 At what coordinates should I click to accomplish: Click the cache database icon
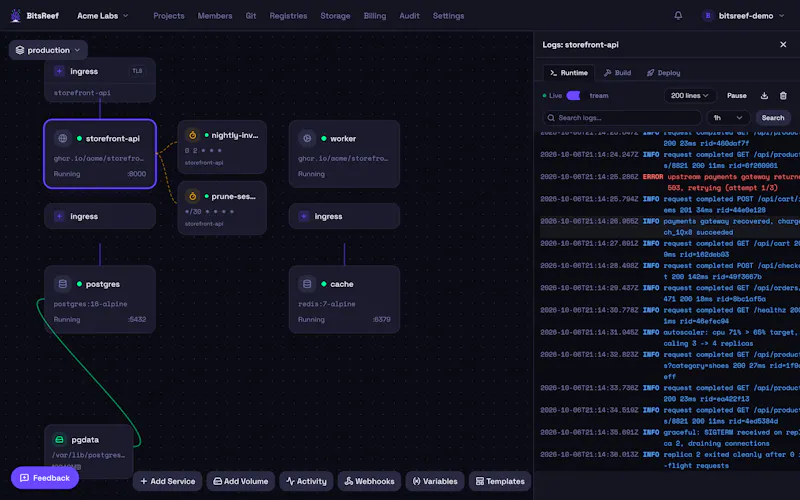pos(307,284)
